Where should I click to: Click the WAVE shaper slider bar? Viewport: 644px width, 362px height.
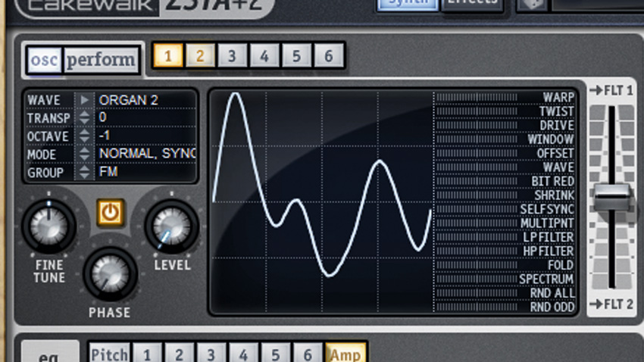click(477, 167)
